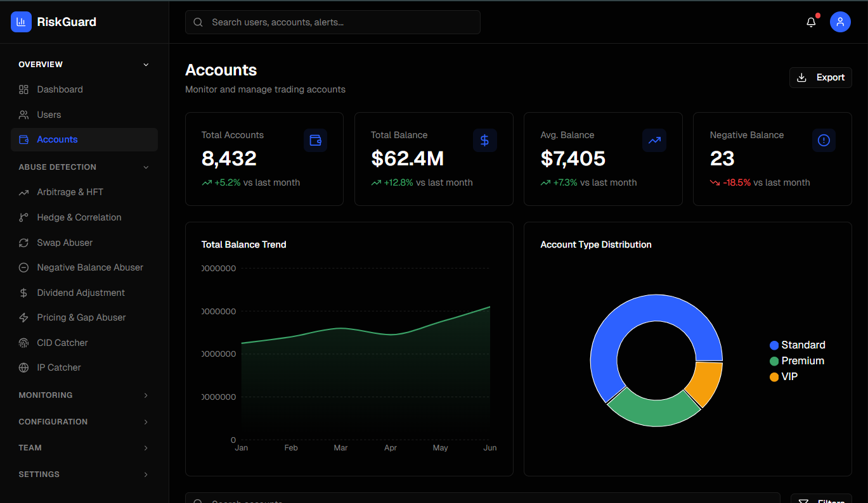Open Hedge & Correlation page
Screen dimensions: 868x503
[84, 217]
